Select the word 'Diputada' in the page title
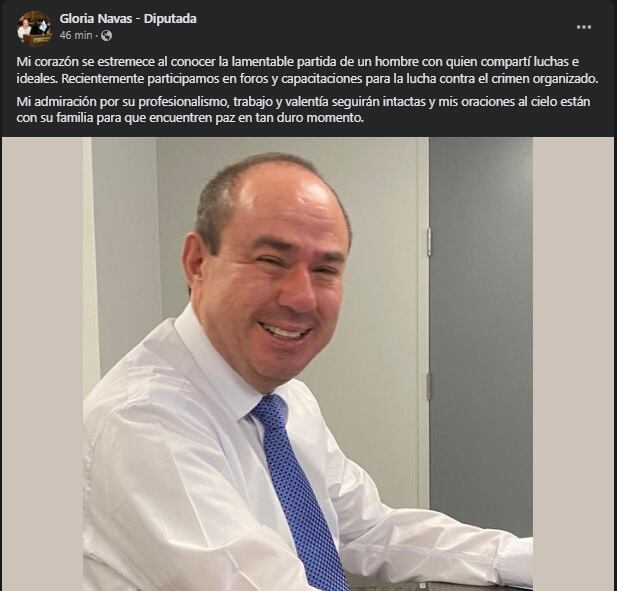This screenshot has width=617, height=591. coord(170,19)
